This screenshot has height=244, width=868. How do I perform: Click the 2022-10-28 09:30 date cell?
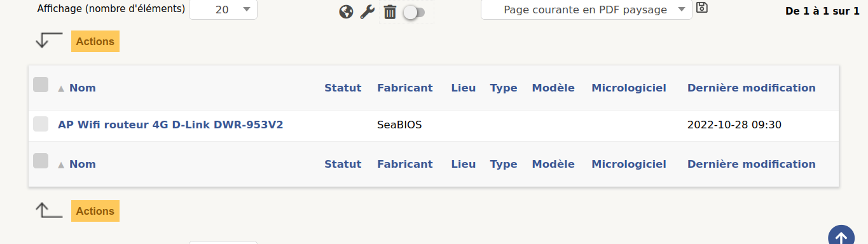tap(734, 125)
